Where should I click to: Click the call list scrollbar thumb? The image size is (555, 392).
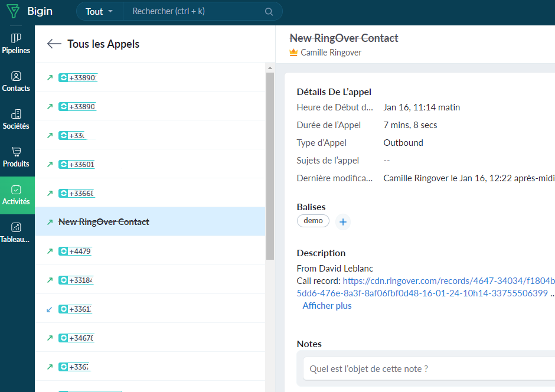tap(270, 166)
